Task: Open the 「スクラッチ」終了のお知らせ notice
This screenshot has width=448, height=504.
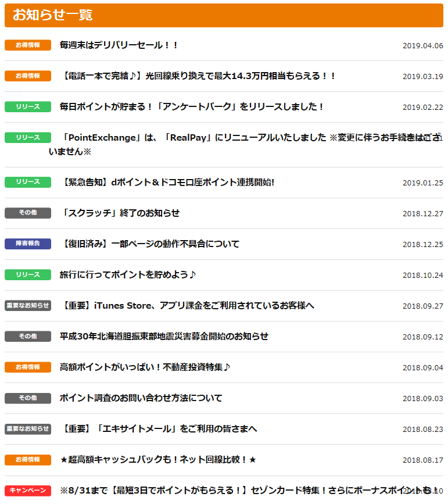Action: pyautogui.click(x=120, y=213)
